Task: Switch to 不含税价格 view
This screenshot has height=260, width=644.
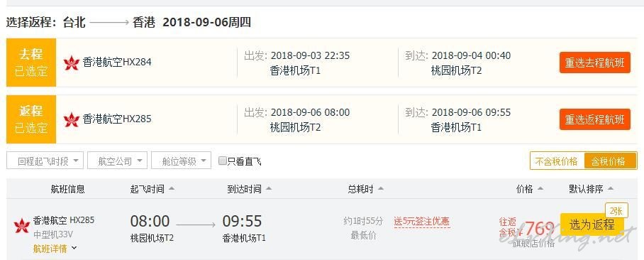Action: click(x=557, y=161)
